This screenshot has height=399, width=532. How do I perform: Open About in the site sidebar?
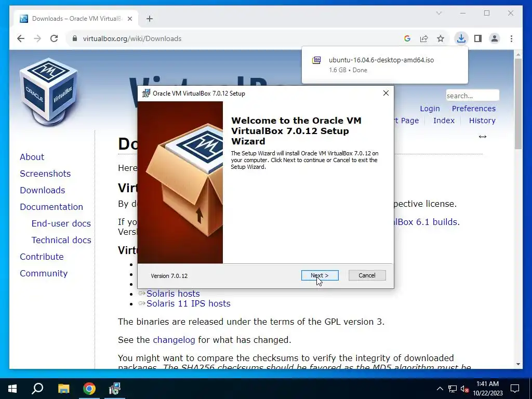pos(32,157)
